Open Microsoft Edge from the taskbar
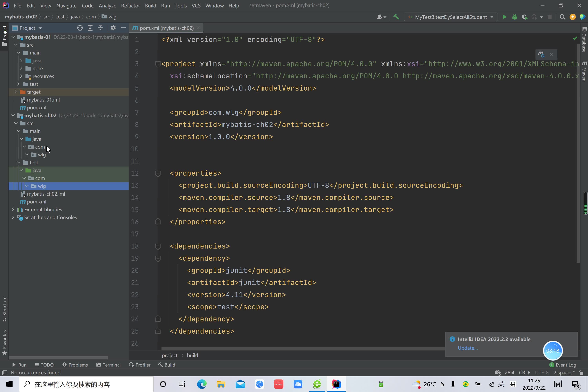Image resolution: width=588 pixels, height=392 pixels. [202, 384]
